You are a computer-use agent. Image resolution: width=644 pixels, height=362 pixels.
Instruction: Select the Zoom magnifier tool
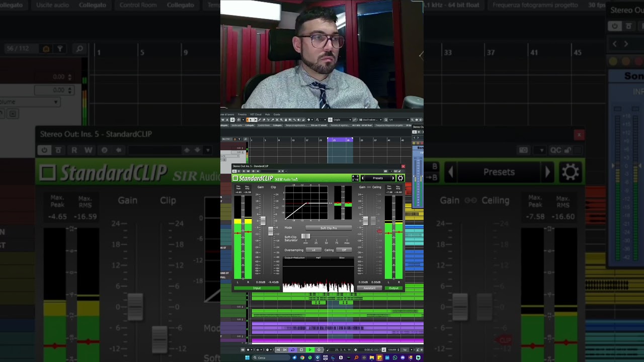(x=281, y=120)
